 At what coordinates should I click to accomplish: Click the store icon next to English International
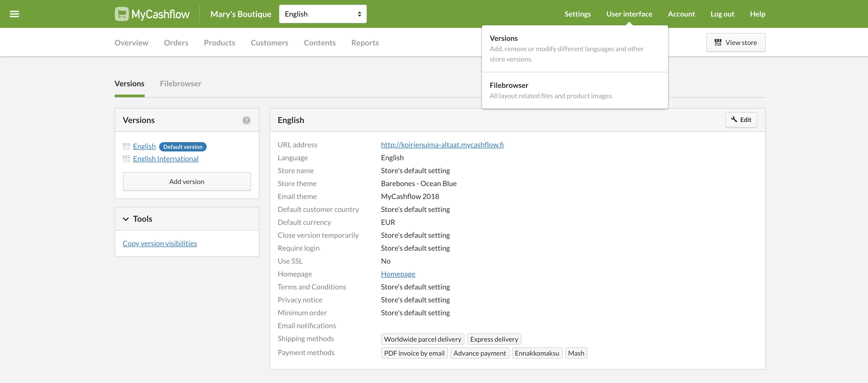(x=126, y=159)
